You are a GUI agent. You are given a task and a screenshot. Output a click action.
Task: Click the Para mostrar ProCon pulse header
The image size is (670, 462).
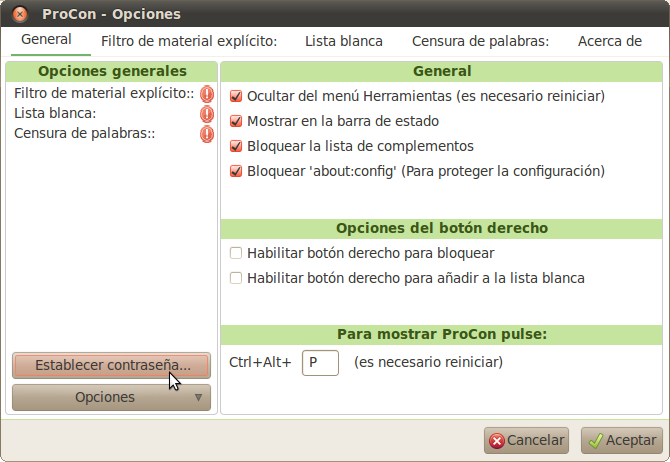point(442,335)
